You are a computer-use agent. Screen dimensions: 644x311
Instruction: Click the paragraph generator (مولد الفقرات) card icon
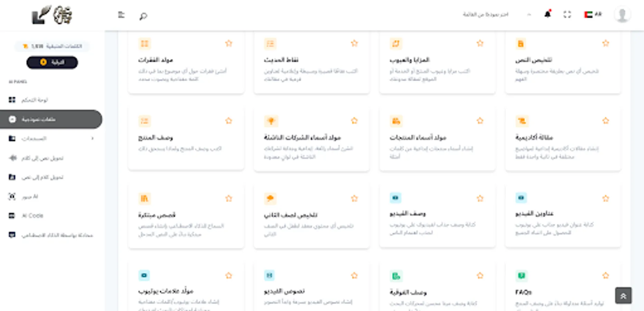[x=144, y=44]
